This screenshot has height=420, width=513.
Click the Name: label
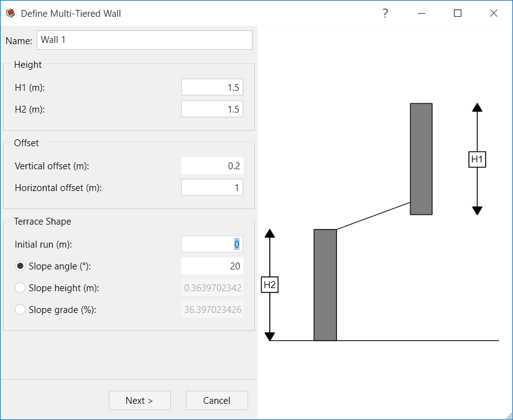19,41
